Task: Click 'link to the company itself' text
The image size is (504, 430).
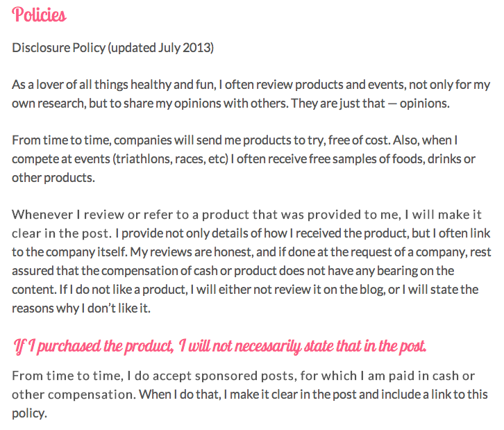Action: click(x=251, y=242)
